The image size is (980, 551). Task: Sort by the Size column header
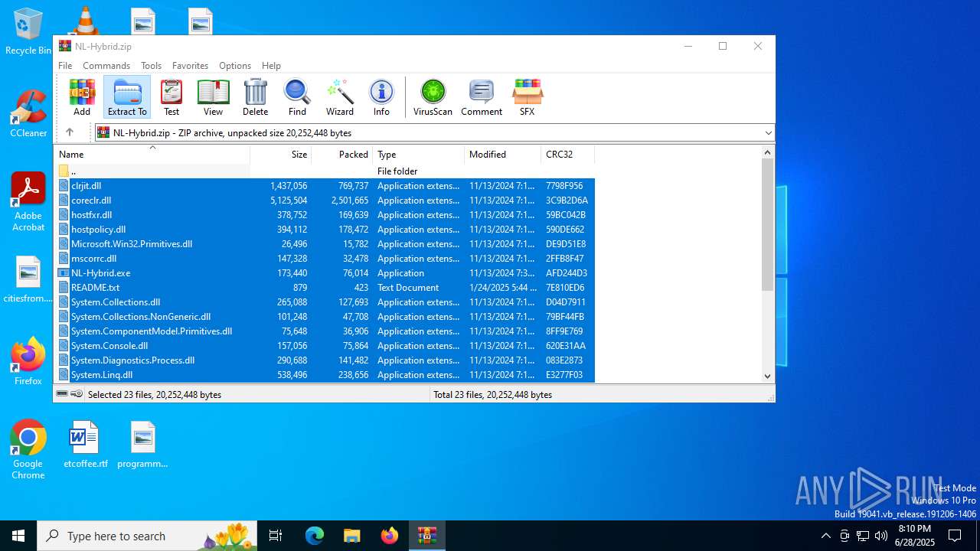tap(281, 155)
